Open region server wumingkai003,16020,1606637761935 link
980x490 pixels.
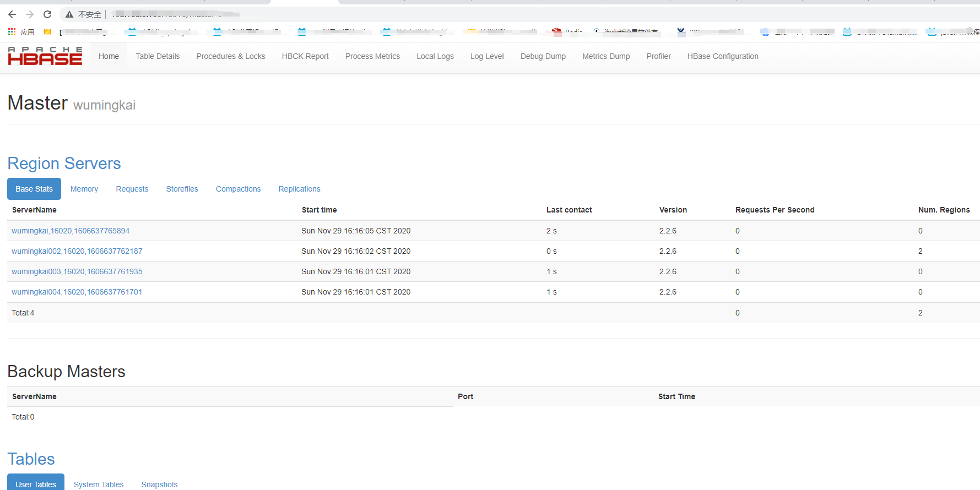click(77, 271)
